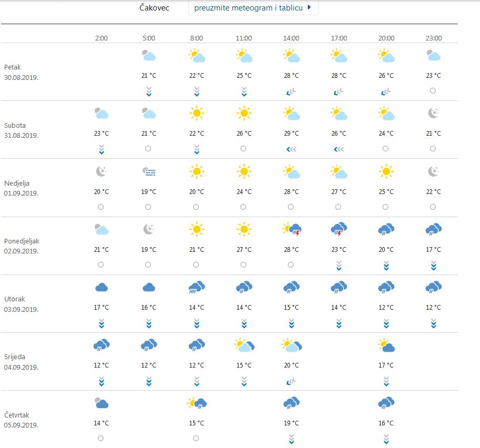Click the 29 °C temperature on Subota
480x448 pixels.
[291, 134]
